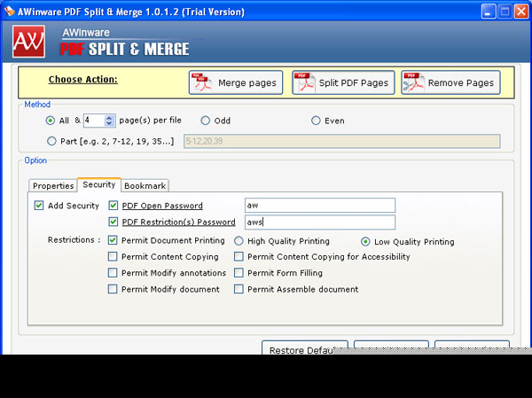The image size is (532, 398).
Task: Minimize the AWinware window
Action: pyautogui.click(x=489, y=12)
